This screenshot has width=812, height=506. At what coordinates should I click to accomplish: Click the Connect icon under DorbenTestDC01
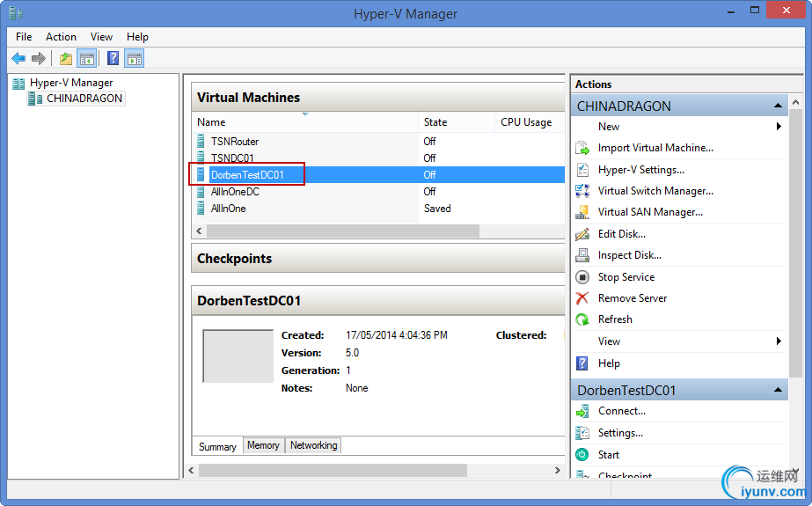582,411
